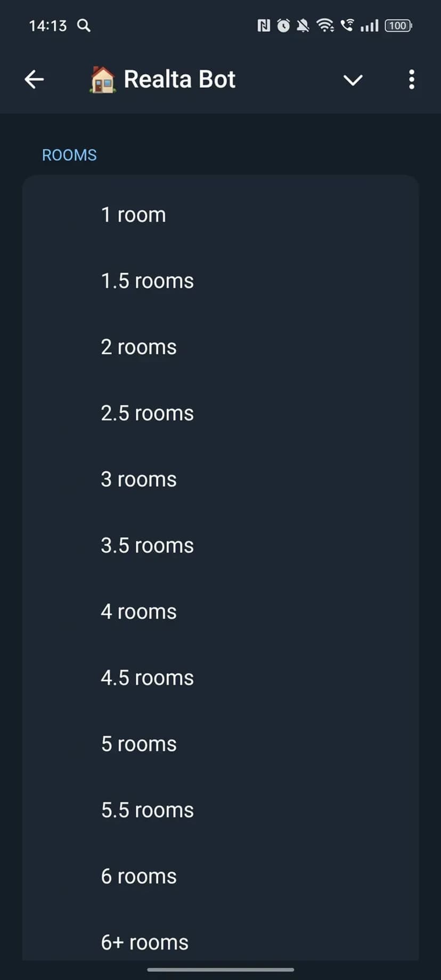Tap the Wi-Fi status icon
Screen dimensions: 441x980
[x=325, y=26]
